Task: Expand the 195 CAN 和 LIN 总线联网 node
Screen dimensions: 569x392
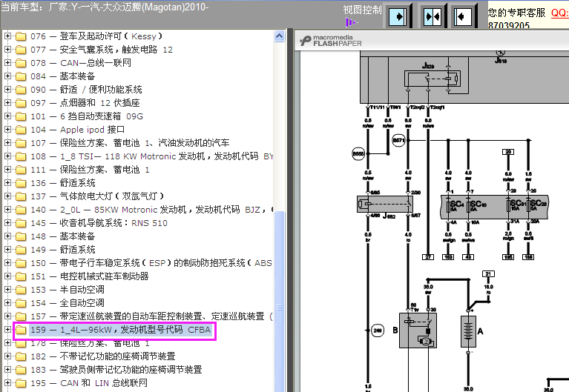Action: tap(7, 383)
